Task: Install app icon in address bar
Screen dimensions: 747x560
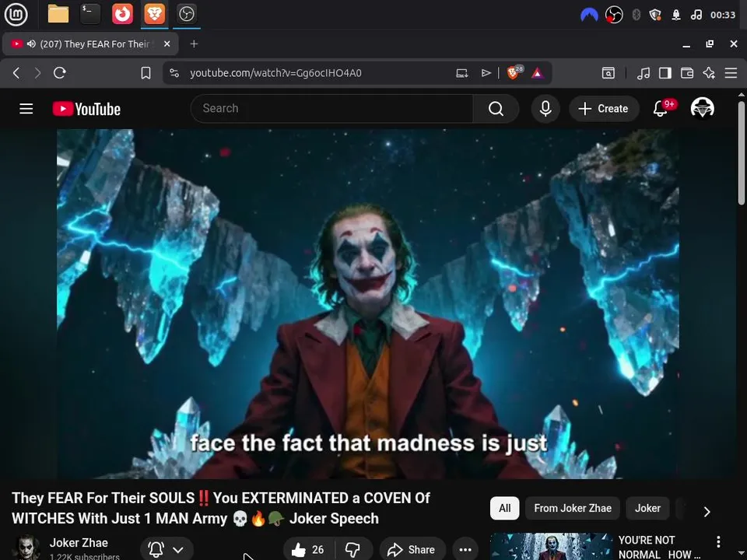Action: (x=461, y=73)
